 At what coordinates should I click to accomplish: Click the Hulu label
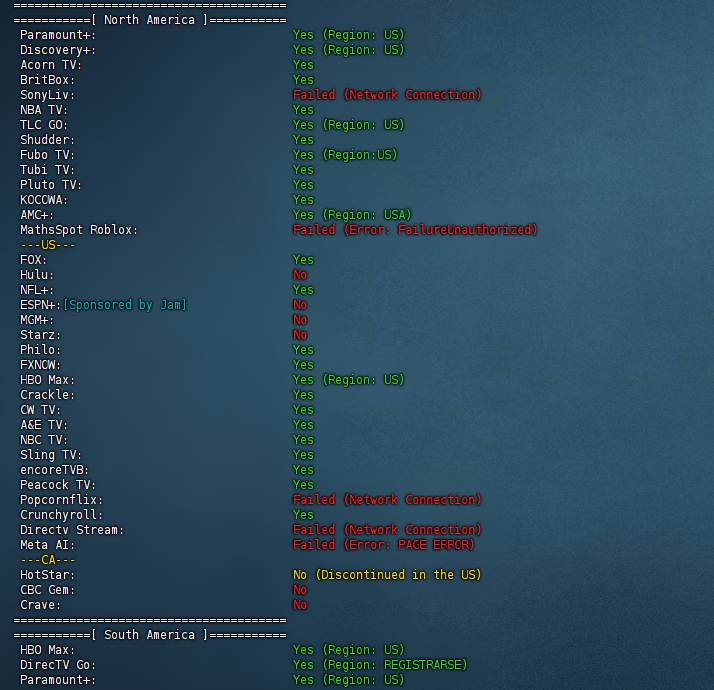[37, 275]
